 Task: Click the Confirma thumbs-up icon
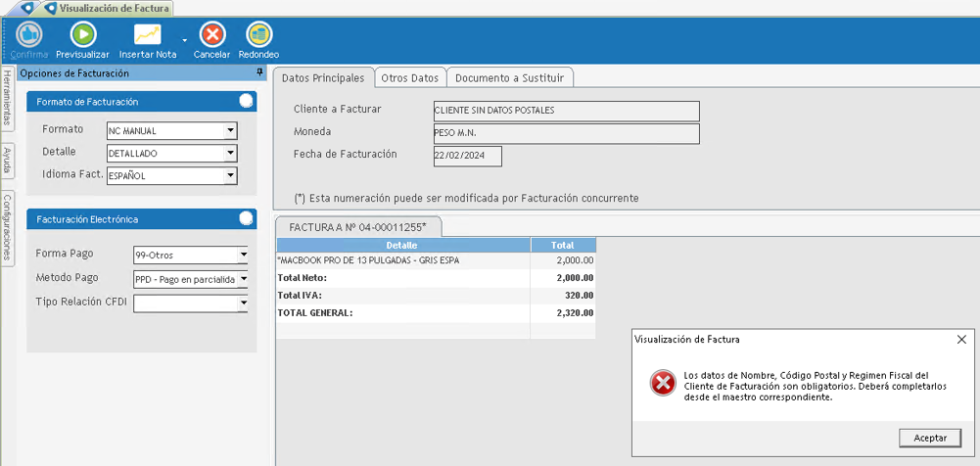click(x=28, y=33)
